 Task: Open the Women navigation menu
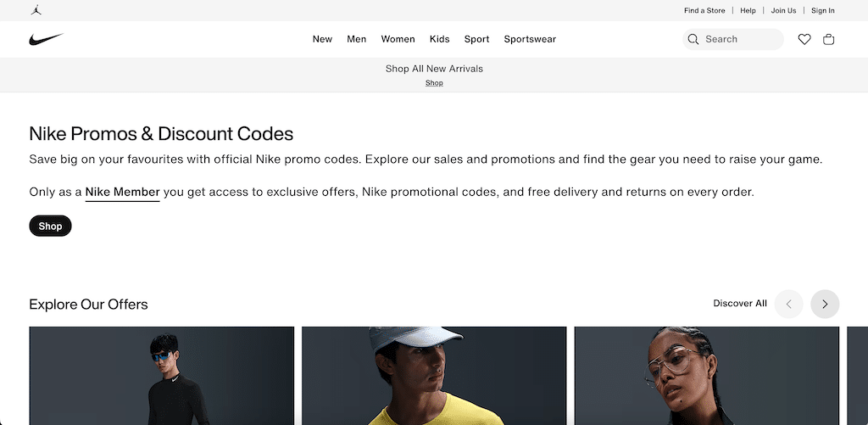coord(398,39)
